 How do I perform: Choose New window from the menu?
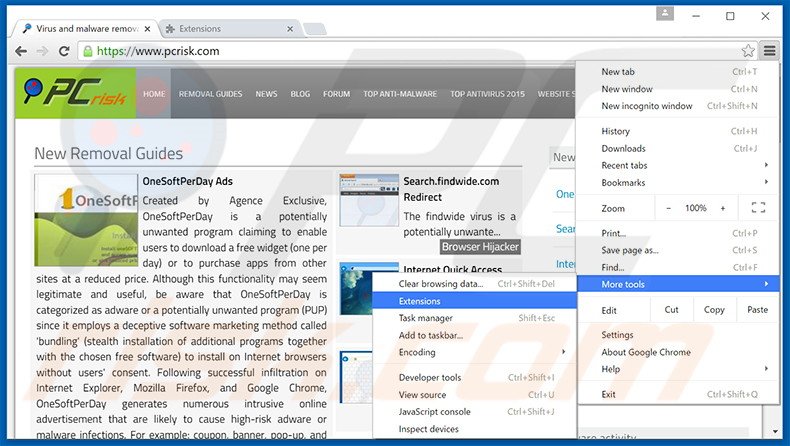pos(678,89)
